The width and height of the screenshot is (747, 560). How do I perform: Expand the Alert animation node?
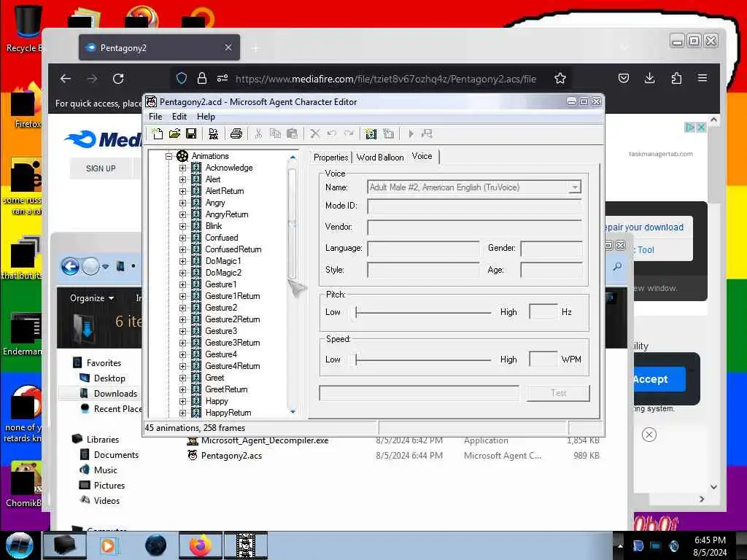pyautogui.click(x=182, y=179)
